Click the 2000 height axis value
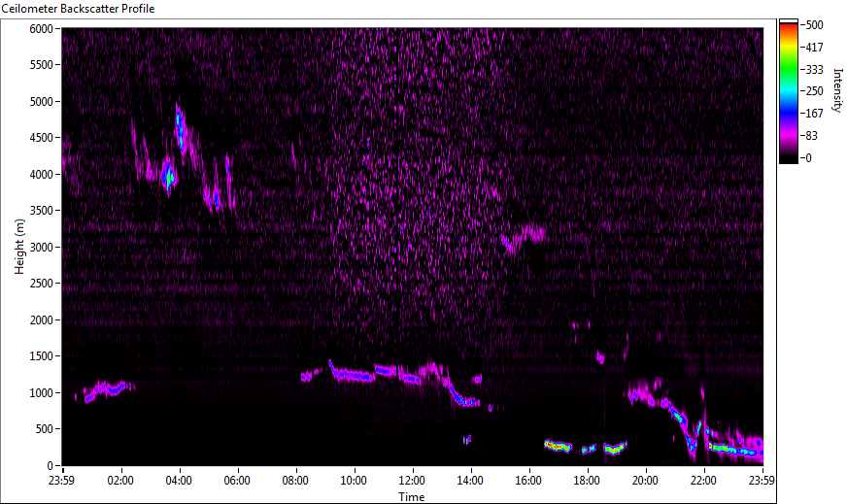The width and height of the screenshot is (847, 504). (x=41, y=320)
